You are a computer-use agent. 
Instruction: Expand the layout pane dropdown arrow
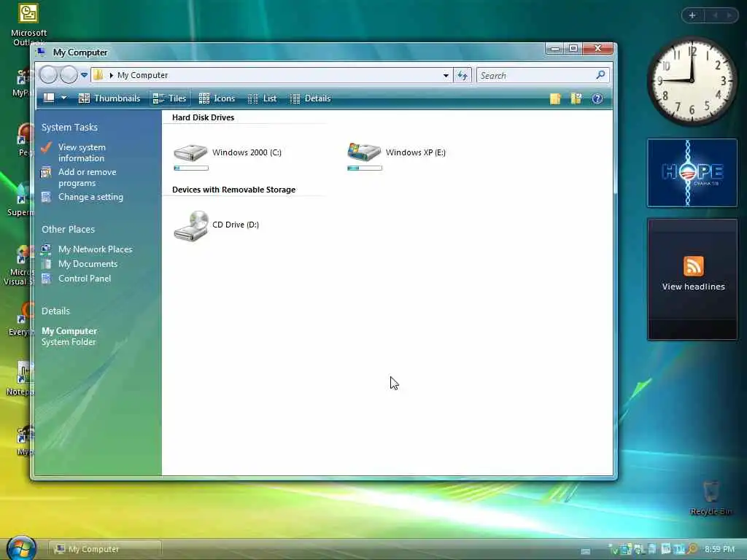(64, 98)
